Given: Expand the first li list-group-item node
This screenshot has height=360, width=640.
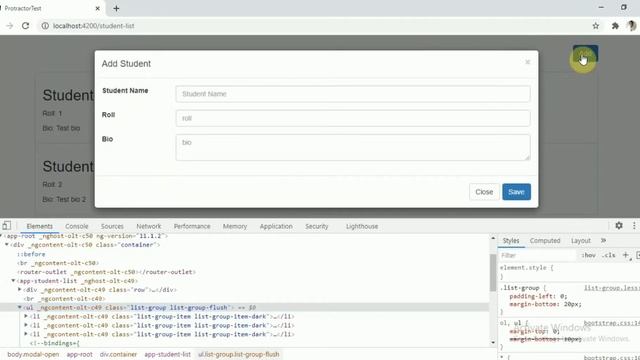Looking at the screenshot, I should tap(26, 316).
